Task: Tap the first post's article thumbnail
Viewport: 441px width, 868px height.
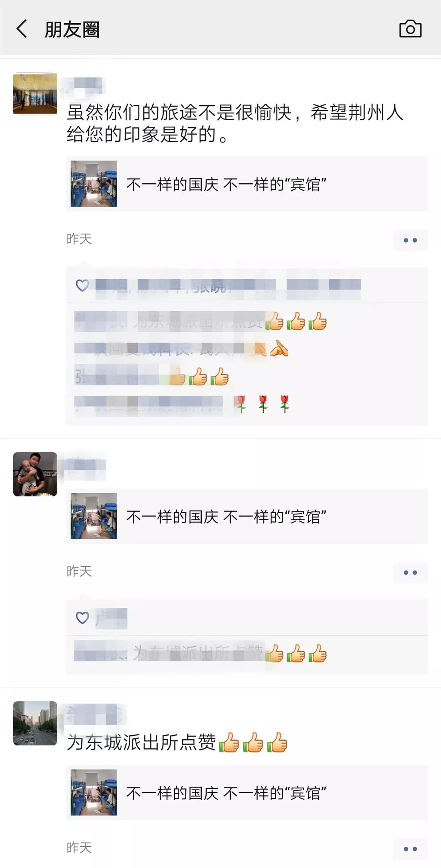Action: (x=94, y=184)
